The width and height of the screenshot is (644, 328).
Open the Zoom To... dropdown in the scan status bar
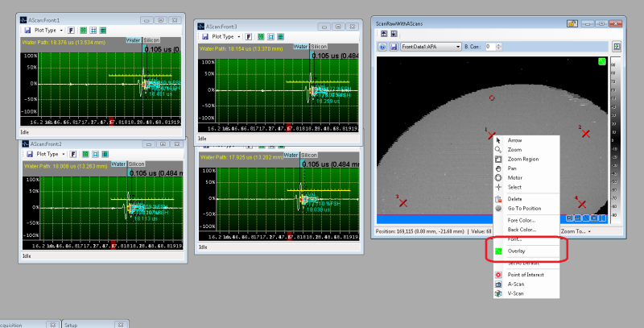coord(576,231)
